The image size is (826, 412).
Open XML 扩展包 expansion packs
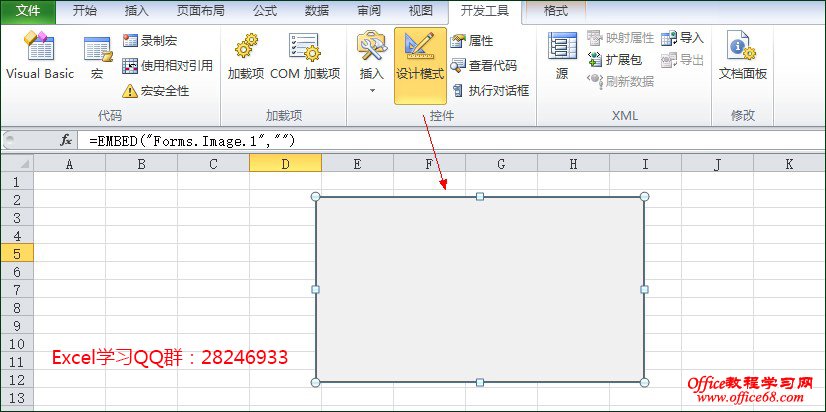pyautogui.click(x=614, y=60)
